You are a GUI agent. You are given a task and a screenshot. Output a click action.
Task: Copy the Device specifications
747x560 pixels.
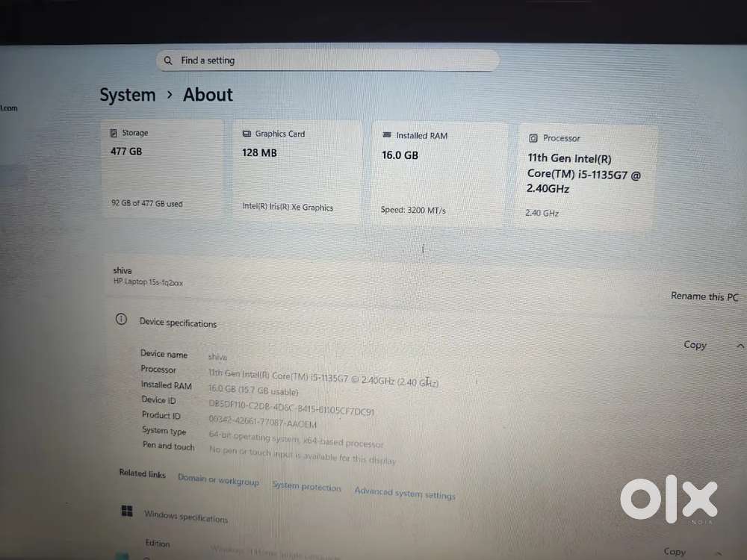tap(694, 345)
